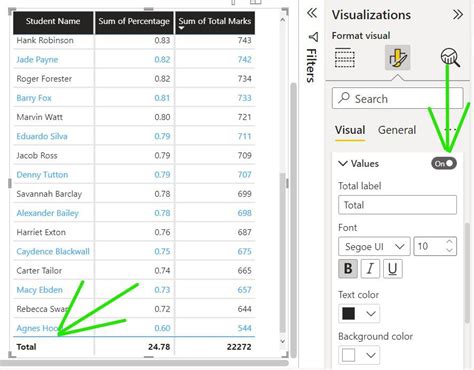Screen dimensions: 474x370
Task: Select the Format visual paintbrush icon
Action: (x=398, y=58)
